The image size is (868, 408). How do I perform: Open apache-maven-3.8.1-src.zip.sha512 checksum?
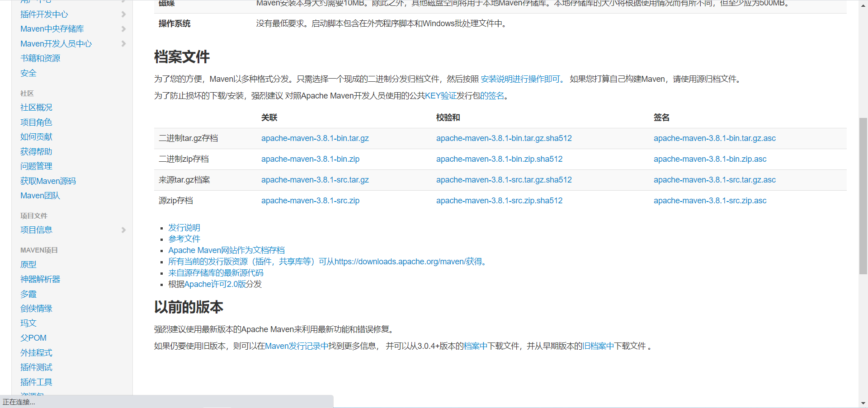click(x=500, y=201)
